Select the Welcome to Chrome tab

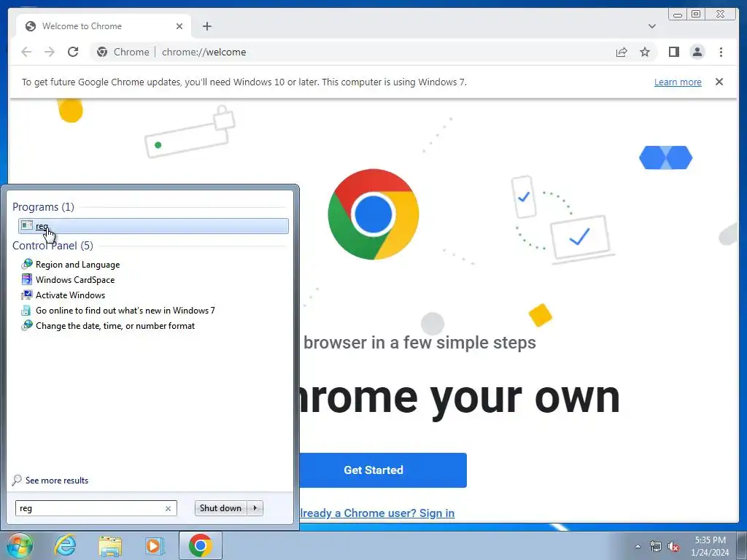(x=104, y=26)
